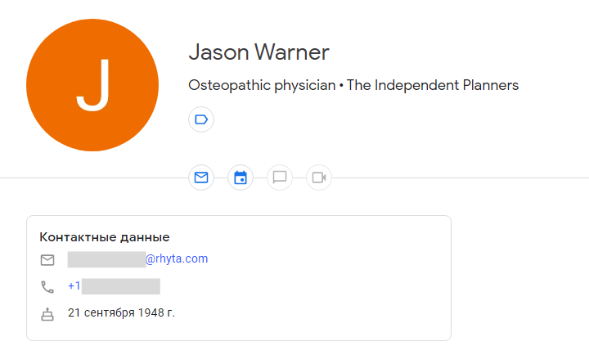Click the send email envelope button
The image size is (589, 364).
pos(201,178)
